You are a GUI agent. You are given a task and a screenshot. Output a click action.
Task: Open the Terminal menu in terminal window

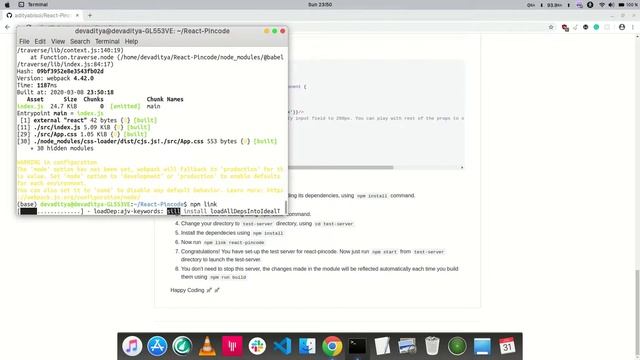point(107,41)
